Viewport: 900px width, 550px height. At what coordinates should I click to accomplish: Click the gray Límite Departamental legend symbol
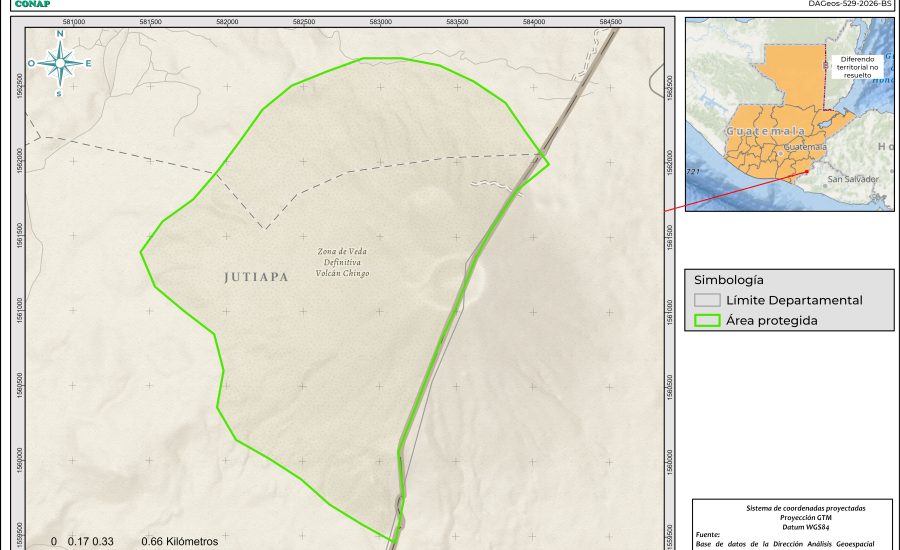pyautogui.click(x=707, y=300)
